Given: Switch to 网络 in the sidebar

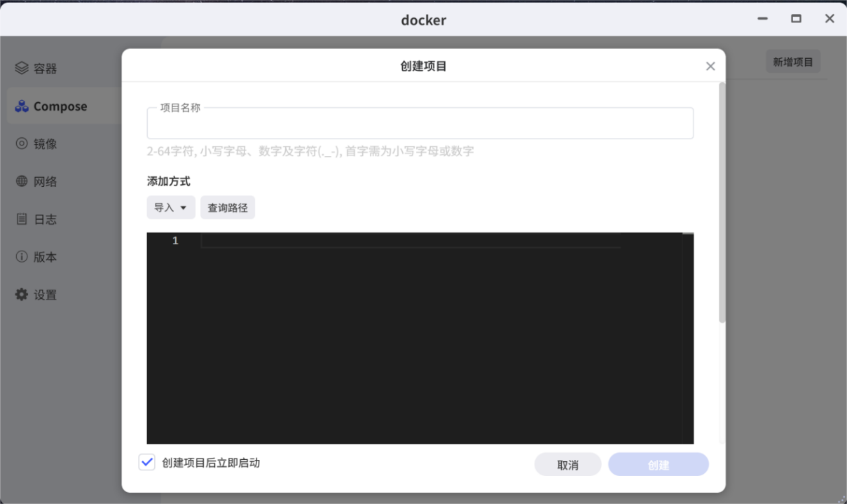Looking at the screenshot, I should (45, 181).
